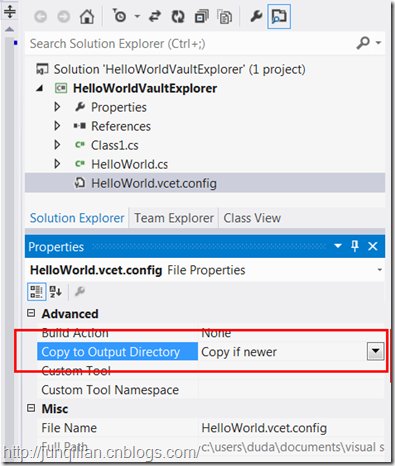Open the Pending Changes Filter clock icon
Viewport: 395px width, 466px height.
pyautogui.click(x=119, y=16)
